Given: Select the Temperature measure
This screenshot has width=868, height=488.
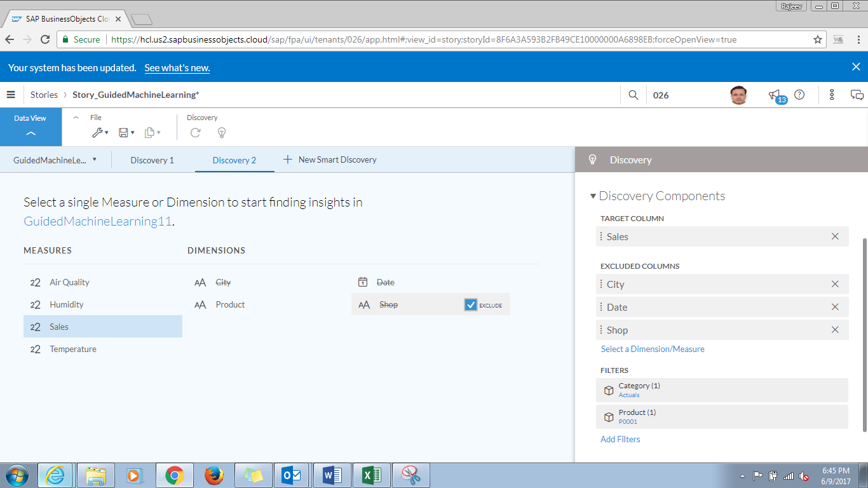Looking at the screenshot, I should click(73, 349).
